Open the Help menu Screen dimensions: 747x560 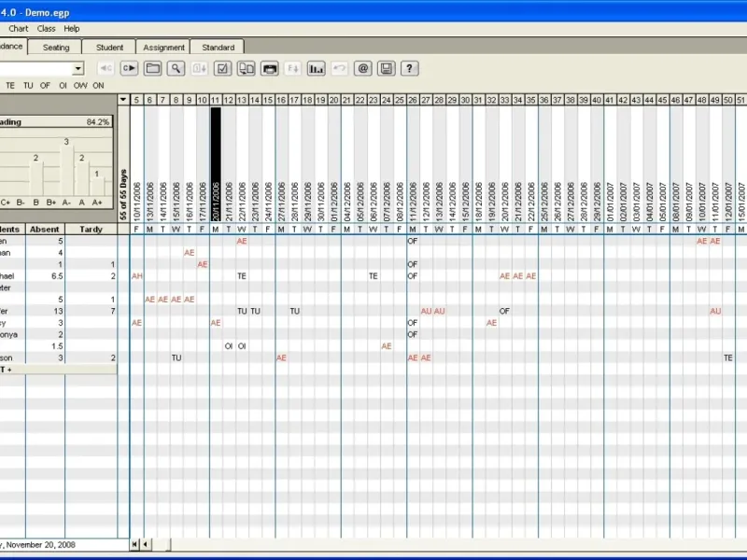[72, 29]
